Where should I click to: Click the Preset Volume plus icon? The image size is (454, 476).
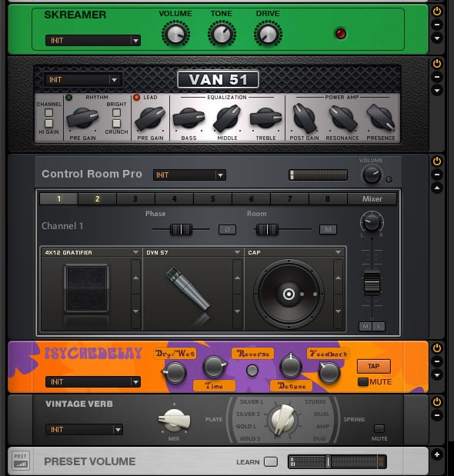point(437,454)
